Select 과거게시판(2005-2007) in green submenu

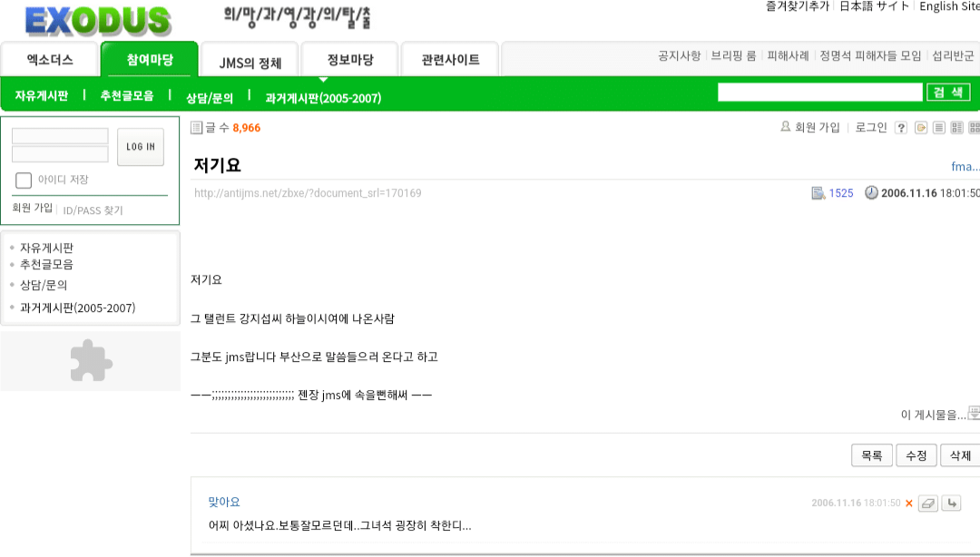click(x=323, y=98)
